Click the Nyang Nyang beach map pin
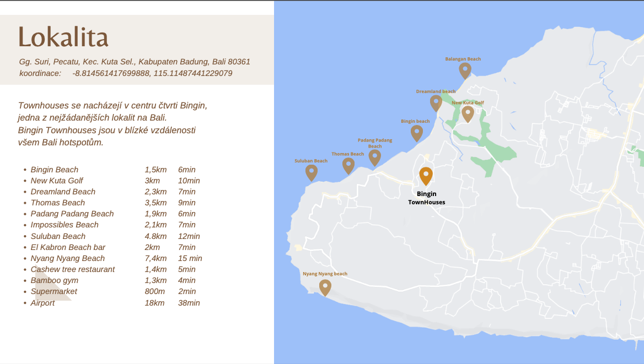 coord(325,287)
